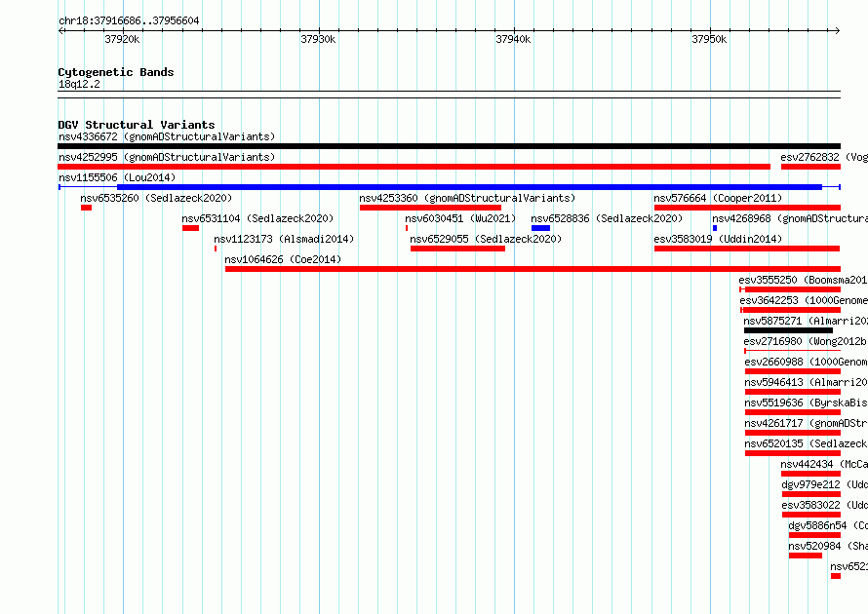Open the nsv4268968 variant label
The image size is (868, 614).
pos(790,218)
